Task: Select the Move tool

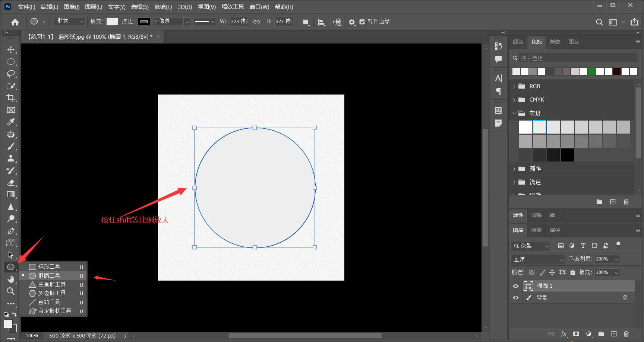Action: [x=11, y=49]
